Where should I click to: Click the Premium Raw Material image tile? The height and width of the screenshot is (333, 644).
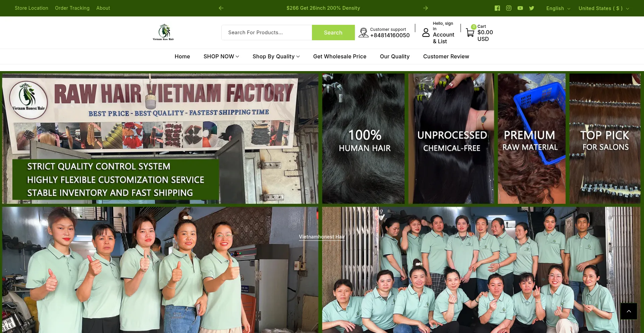[x=532, y=138]
